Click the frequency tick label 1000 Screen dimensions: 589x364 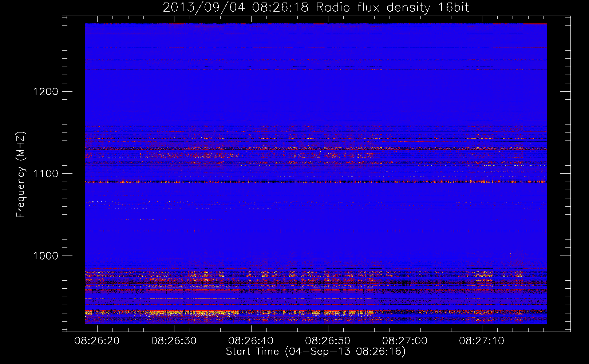46,256
